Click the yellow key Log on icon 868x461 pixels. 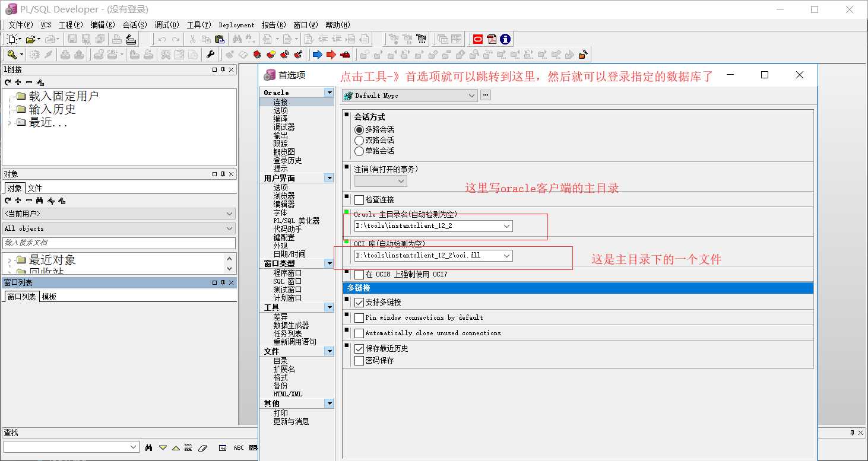click(11, 55)
